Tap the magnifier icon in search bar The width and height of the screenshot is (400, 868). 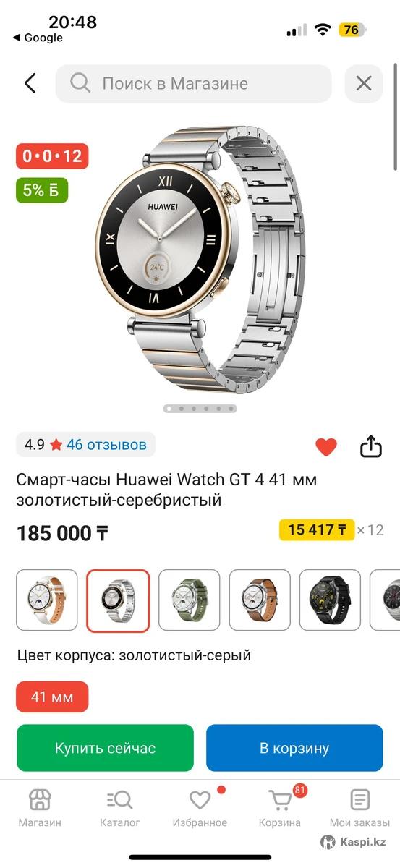(80, 83)
